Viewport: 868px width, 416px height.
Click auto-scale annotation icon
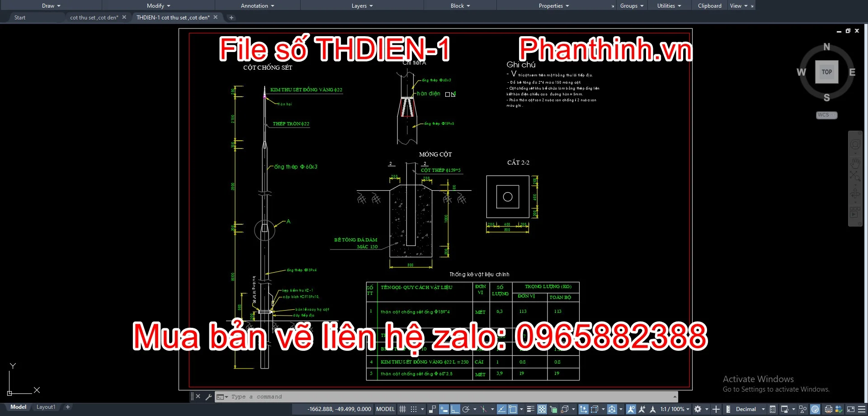[x=642, y=409]
